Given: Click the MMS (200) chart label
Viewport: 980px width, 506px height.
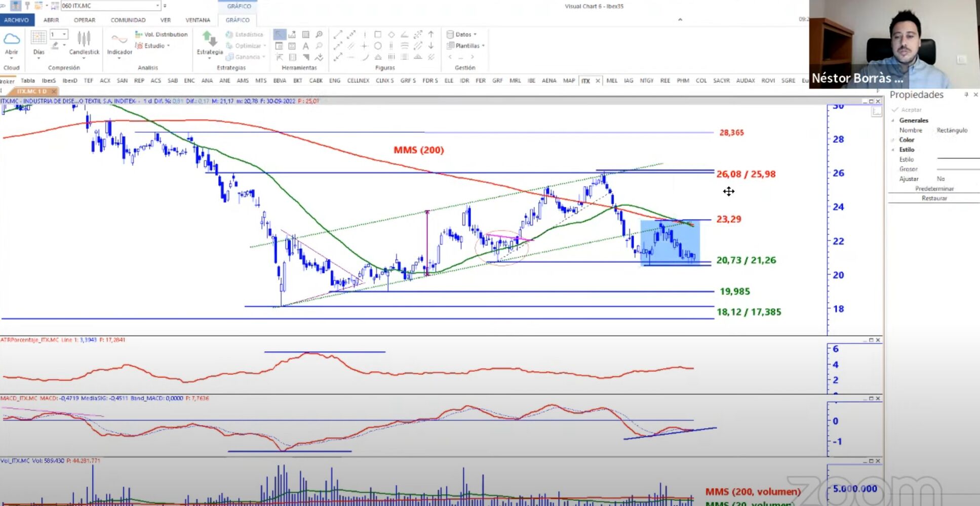Looking at the screenshot, I should 419,150.
